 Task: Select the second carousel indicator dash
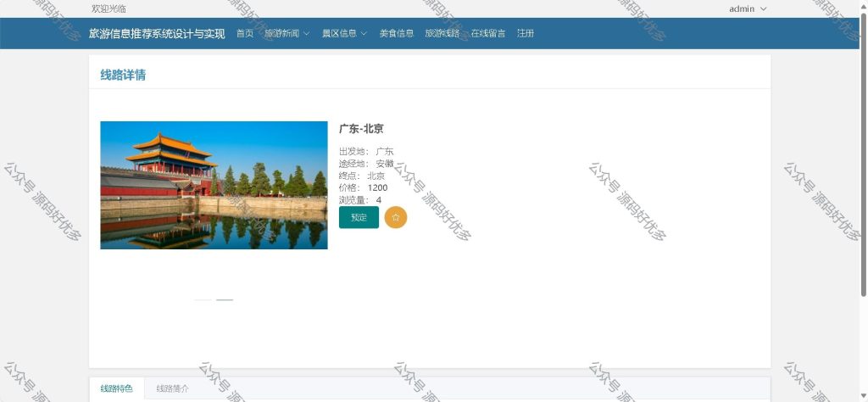coord(225,300)
